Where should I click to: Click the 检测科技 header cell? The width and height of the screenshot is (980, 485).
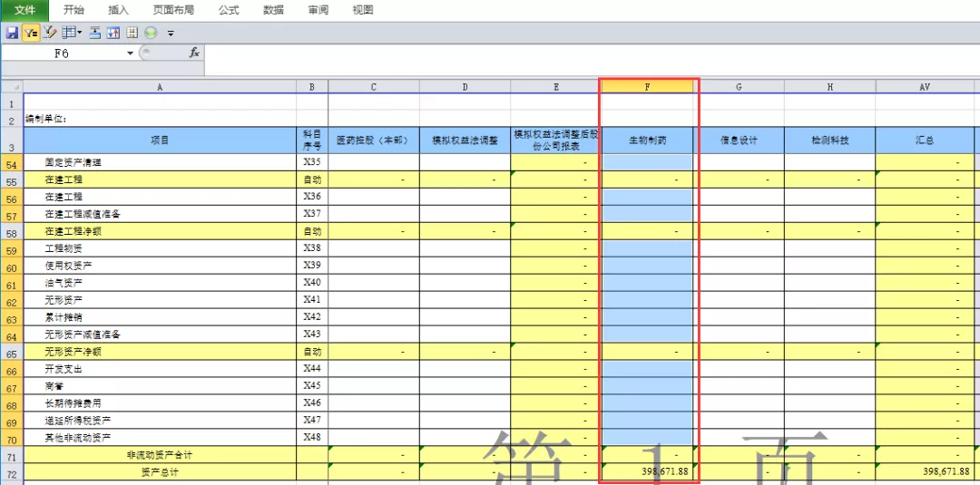coord(829,141)
